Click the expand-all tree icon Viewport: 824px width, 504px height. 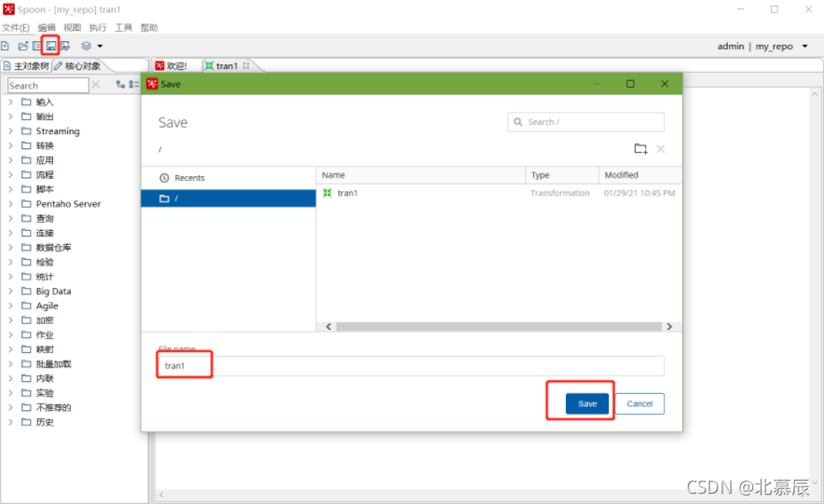tap(121, 84)
